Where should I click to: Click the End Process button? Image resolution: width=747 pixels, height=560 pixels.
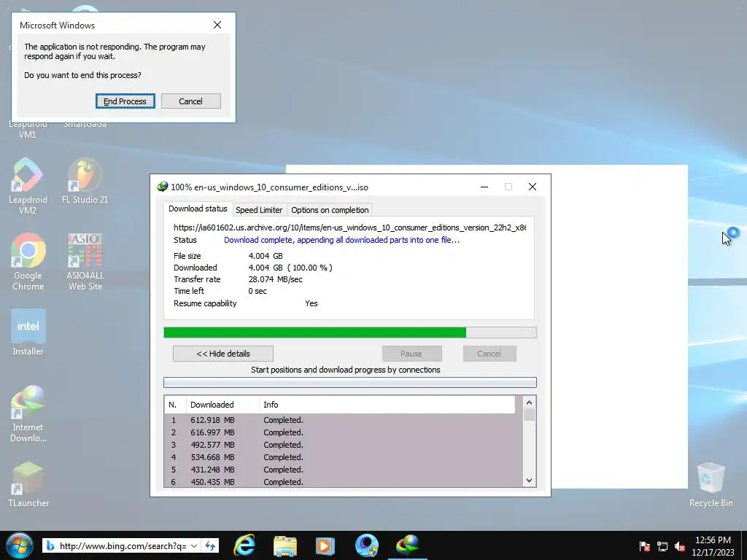tap(125, 101)
